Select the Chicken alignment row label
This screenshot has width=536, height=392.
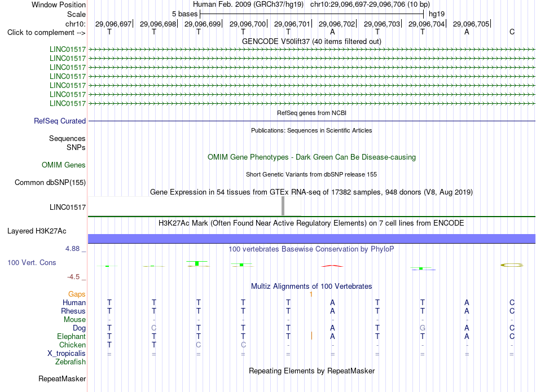coord(72,345)
